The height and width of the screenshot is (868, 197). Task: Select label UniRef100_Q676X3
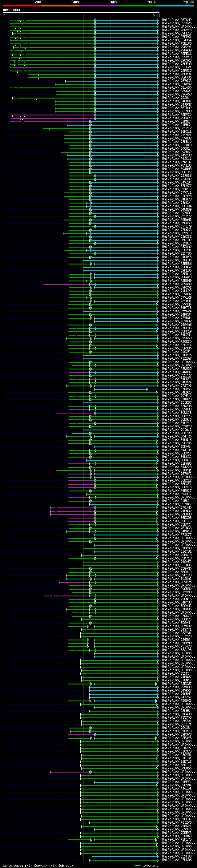(177, 81)
